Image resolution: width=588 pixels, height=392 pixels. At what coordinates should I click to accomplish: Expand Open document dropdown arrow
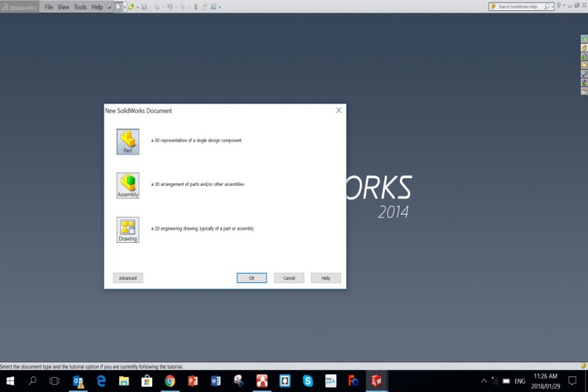(x=137, y=7)
